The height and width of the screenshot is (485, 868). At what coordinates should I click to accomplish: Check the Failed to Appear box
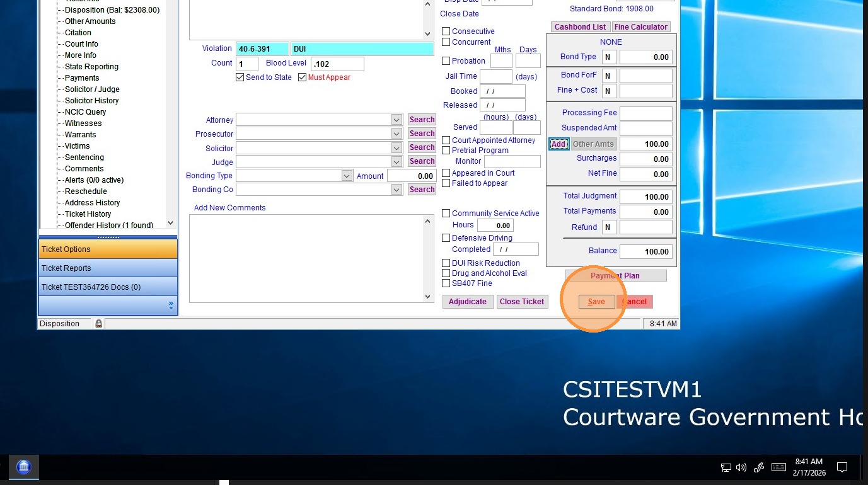click(446, 183)
